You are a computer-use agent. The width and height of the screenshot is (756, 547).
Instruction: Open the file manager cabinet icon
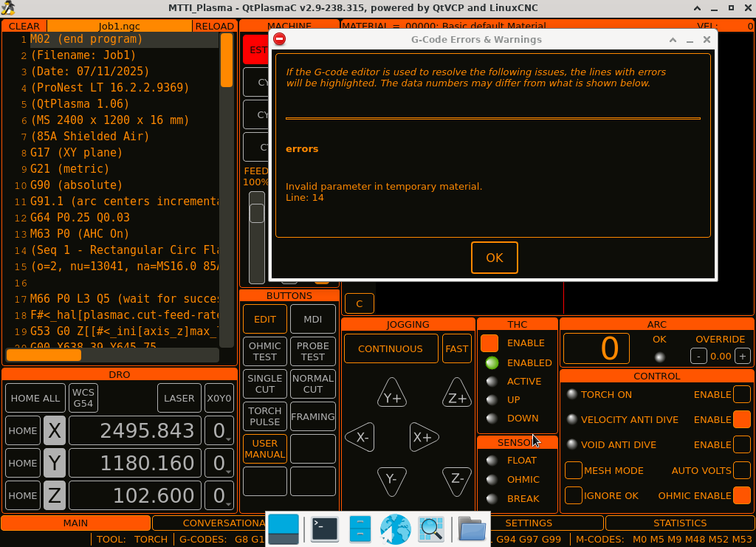pyautogui.click(x=360, y=529)
